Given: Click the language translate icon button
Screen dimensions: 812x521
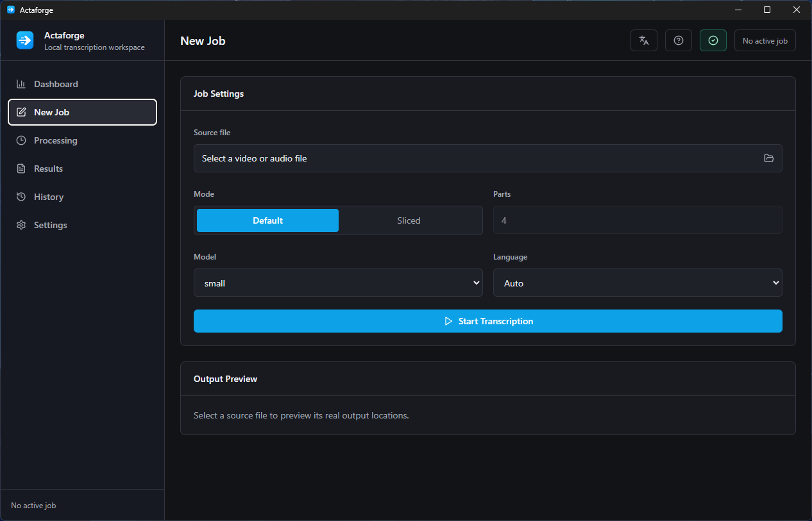Looking at the screenshot, I should point(644,40).
